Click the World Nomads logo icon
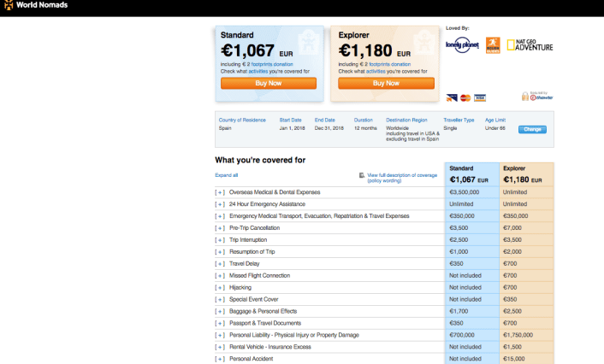This screenshot has height=364, width=604. (x=6, y=5)
